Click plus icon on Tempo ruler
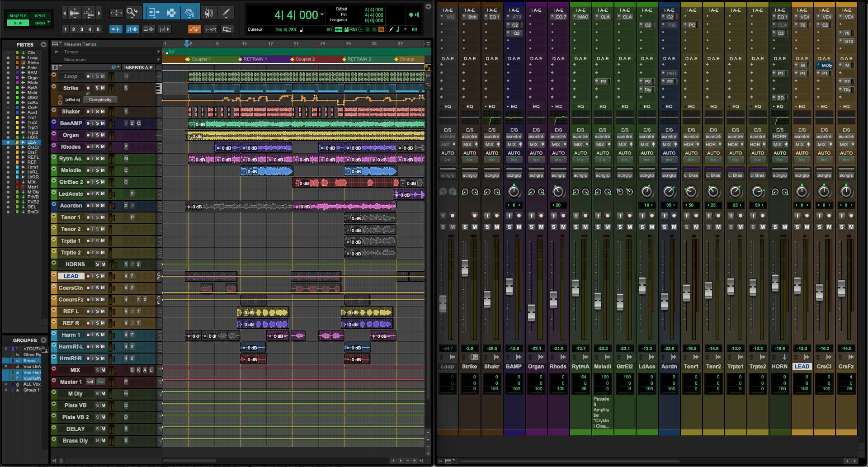Image resolution: width=868 pixels, height=467 pixels. (158, 52)
